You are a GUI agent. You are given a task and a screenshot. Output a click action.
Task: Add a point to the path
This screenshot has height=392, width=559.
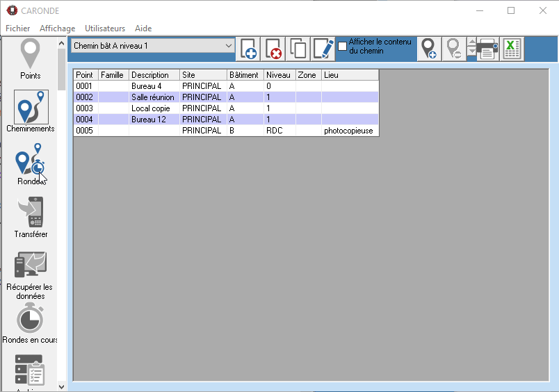(429, 49)
